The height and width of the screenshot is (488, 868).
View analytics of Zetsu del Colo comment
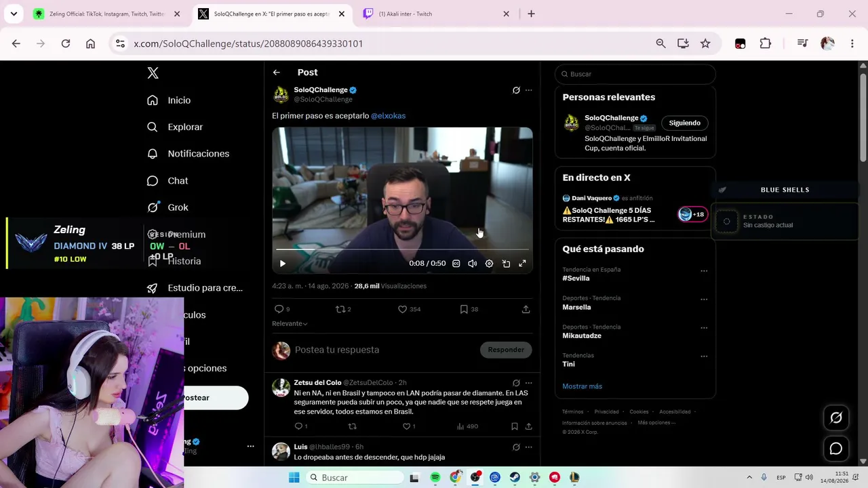(x=467, y=426)
